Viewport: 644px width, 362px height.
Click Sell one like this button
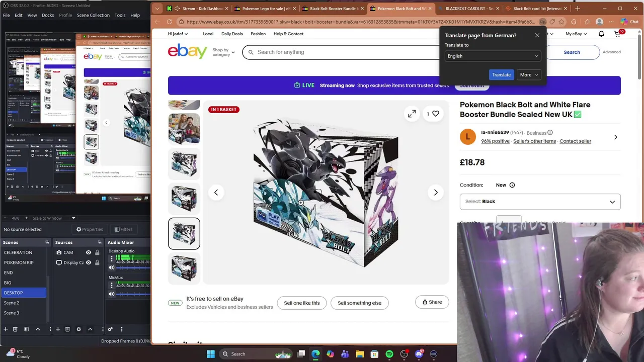coord(302,303)
